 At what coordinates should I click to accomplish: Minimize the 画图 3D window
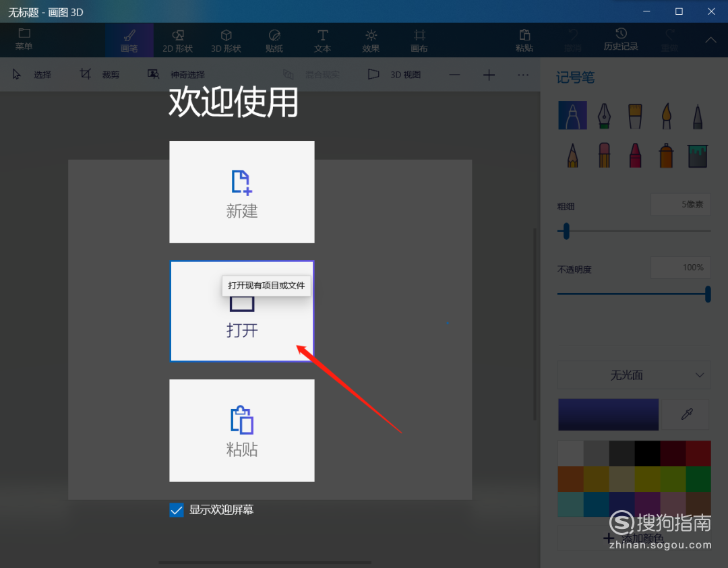pyautogui.click(x=646, y=11)
